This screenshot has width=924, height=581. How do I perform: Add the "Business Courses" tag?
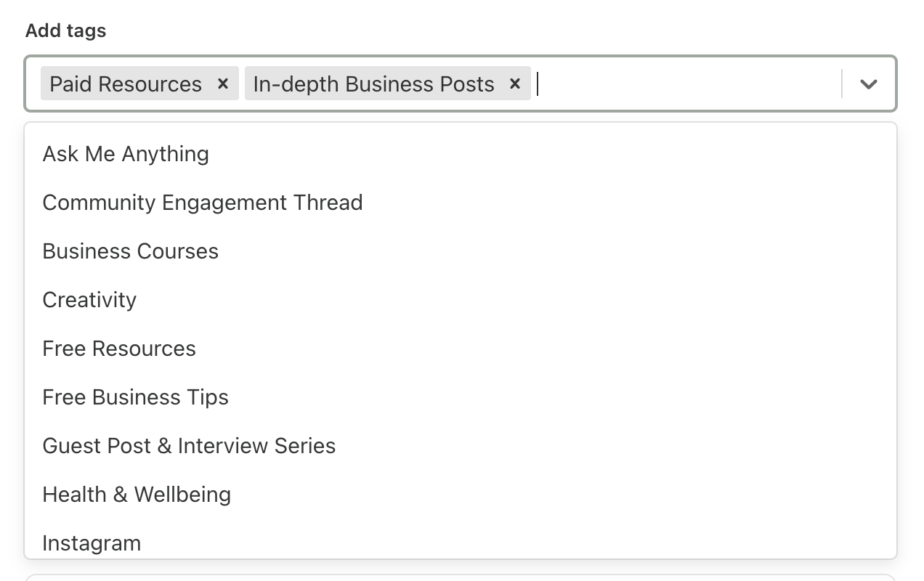[131, 251]
